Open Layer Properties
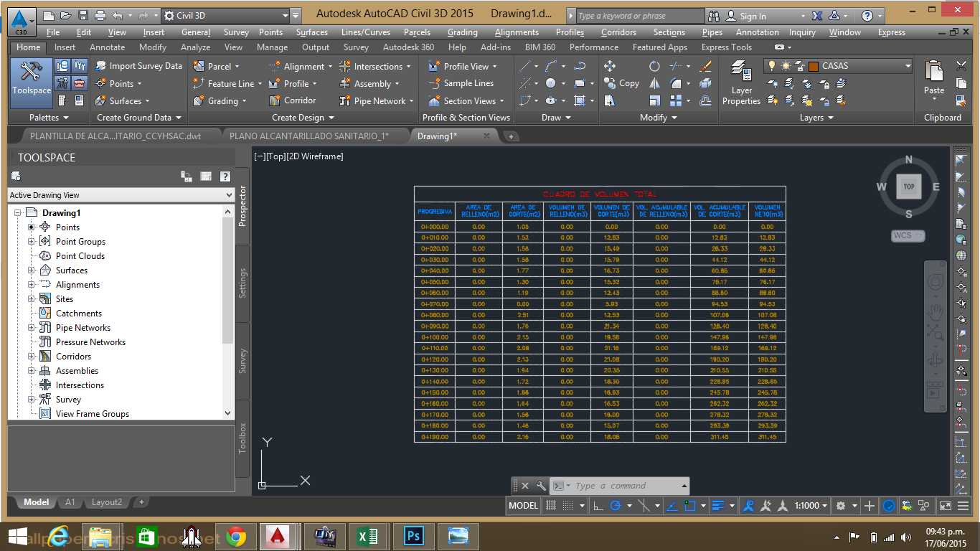Screen dimensions: 980x551 pos(741,83)
